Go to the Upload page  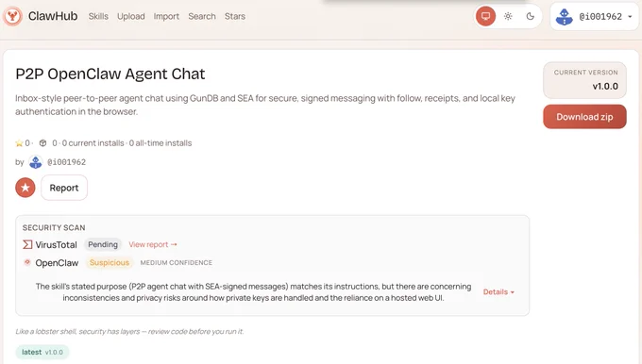click(131, 16)
